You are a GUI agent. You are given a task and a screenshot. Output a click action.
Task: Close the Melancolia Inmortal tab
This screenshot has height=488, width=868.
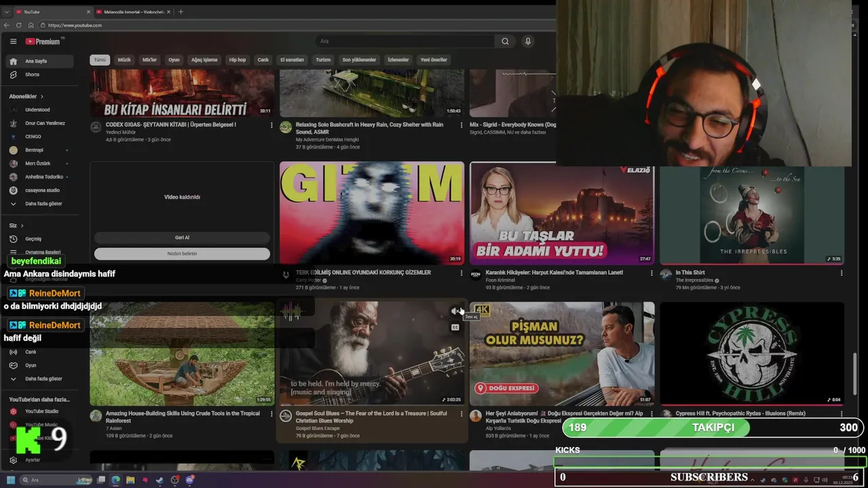pos(170,12)
